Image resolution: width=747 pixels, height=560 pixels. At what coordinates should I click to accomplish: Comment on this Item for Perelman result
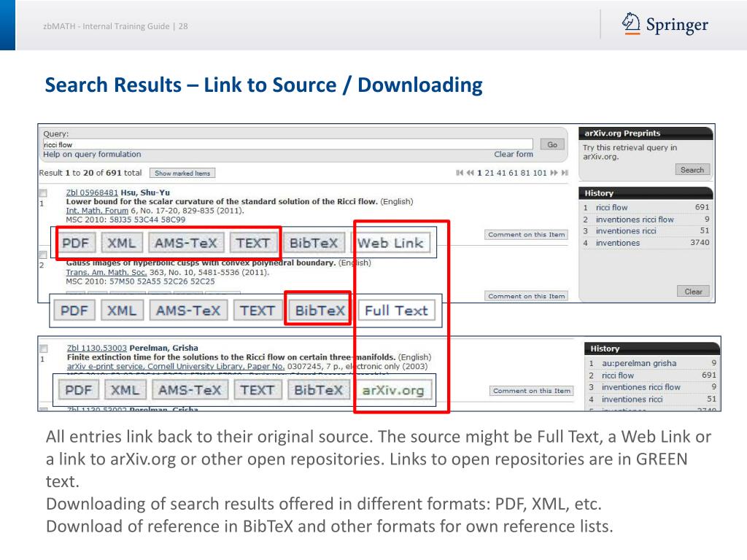pyautogui.click(x=531, y=391)
